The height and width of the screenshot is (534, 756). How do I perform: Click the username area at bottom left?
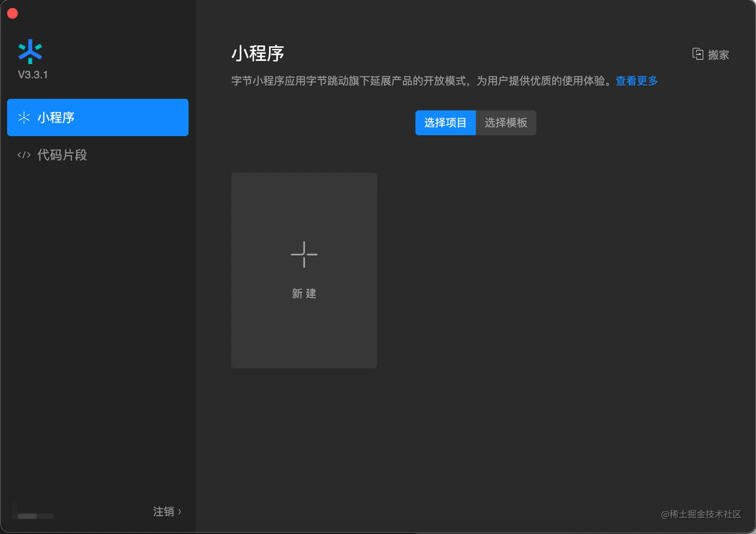click(x=32, y=514)
